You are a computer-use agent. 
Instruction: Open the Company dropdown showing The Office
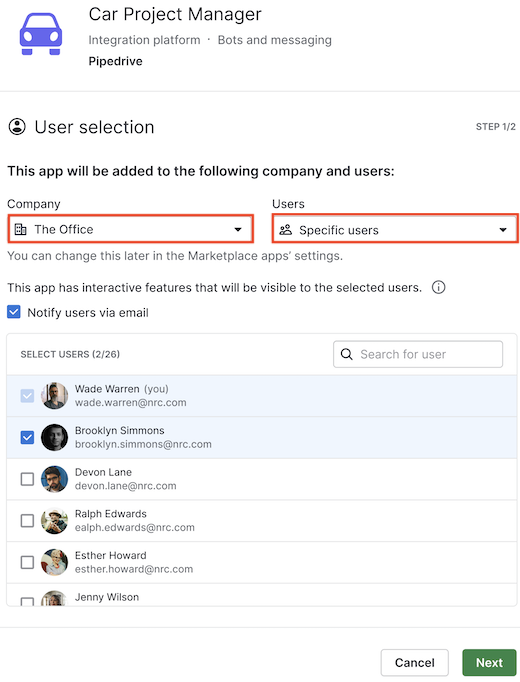pyautogui.click(x=130, y=229)
